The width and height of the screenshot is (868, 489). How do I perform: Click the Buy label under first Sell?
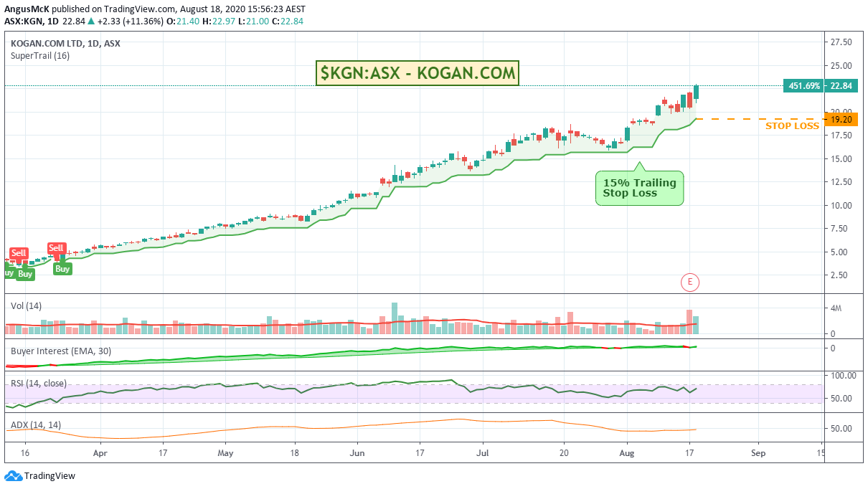coord(25,274)
